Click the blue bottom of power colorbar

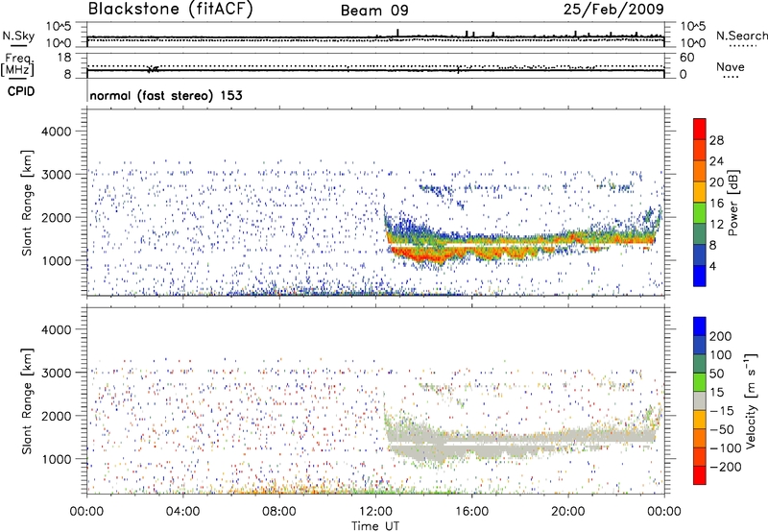tap(700, 276)
